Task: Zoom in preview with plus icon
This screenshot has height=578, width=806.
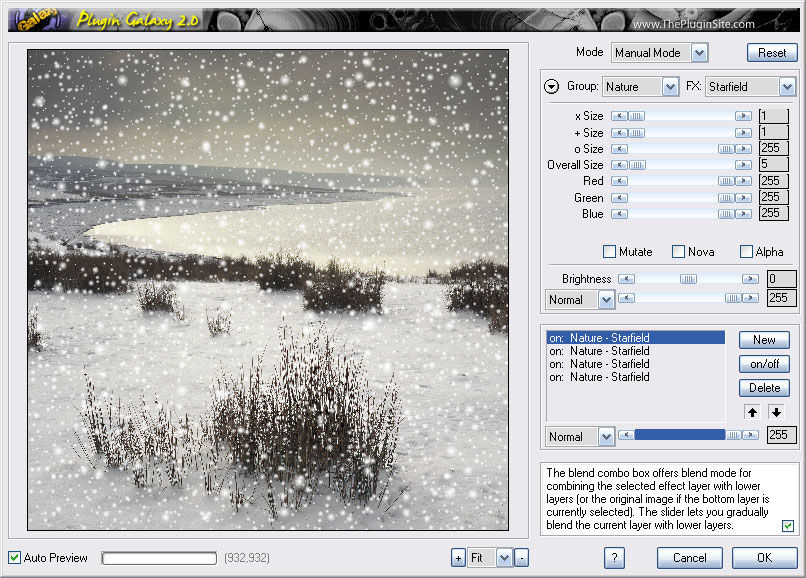Action: click(x=458, y=558)
